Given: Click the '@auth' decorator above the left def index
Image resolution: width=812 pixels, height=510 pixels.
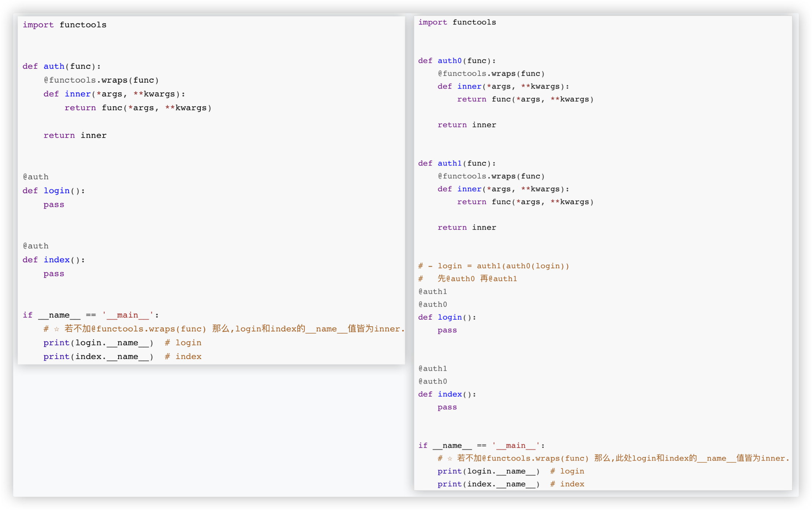Looking at the screenshot, I should (x=36, y=246).
